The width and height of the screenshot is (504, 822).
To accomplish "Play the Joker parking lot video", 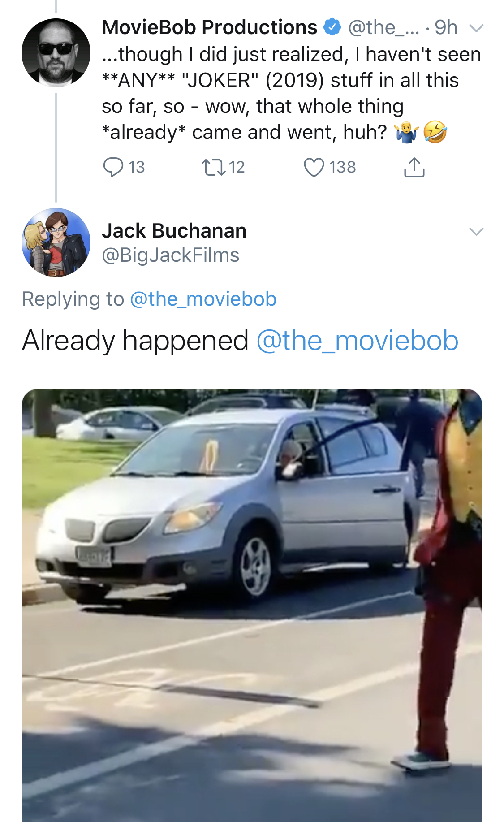I will [x=252, y=605].
